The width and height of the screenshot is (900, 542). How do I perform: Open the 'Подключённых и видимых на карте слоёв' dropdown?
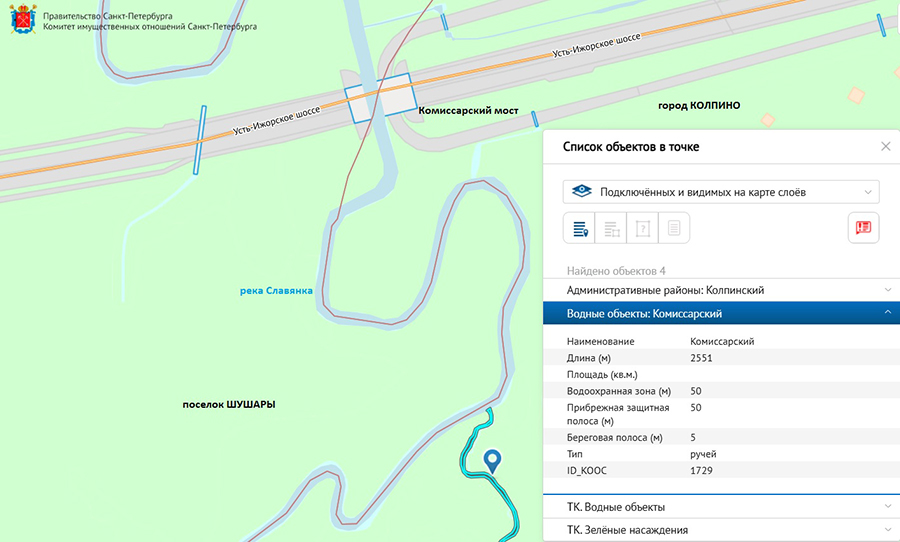pos(721,192)
